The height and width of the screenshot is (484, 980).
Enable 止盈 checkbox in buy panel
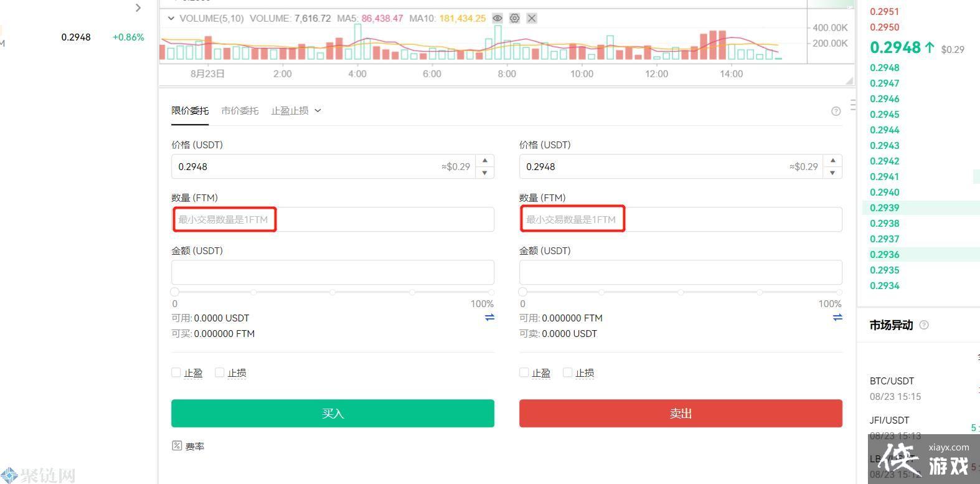click(x=176, y=372)
